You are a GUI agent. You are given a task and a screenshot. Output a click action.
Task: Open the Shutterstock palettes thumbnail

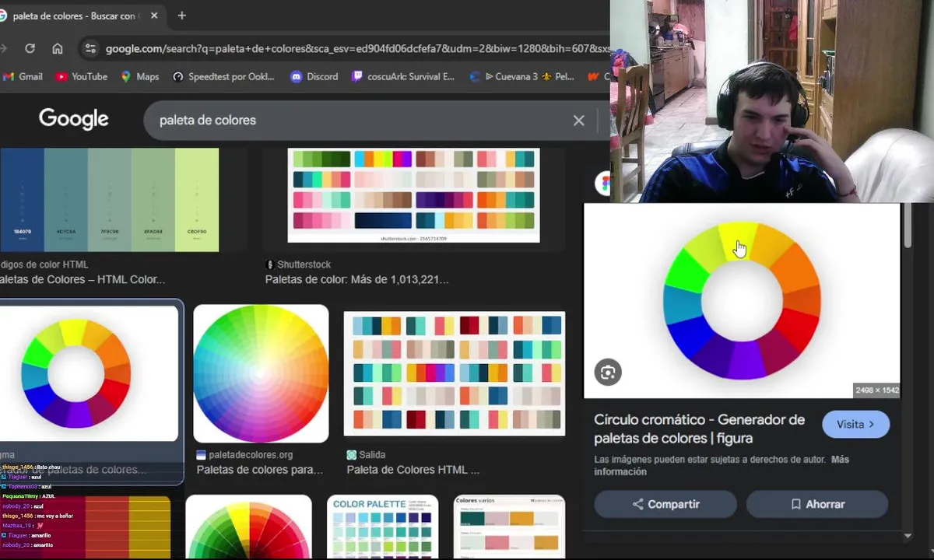point(414,196)
